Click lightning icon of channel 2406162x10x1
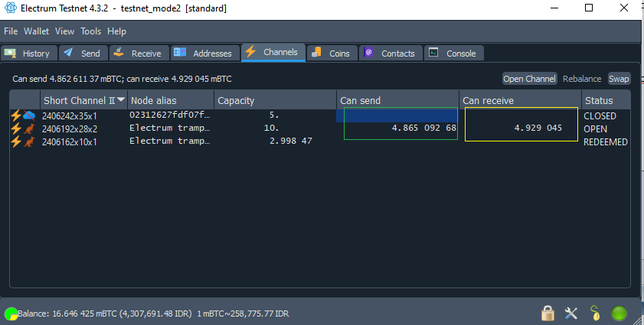This screenshot has height=325, width=644. click(16, 141)
